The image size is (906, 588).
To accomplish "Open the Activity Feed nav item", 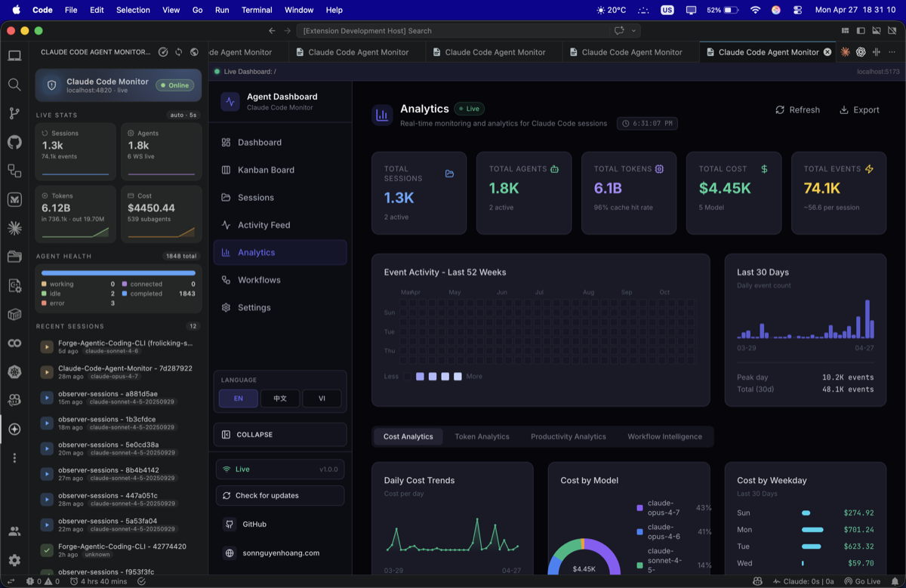I will tap(280, 225).
